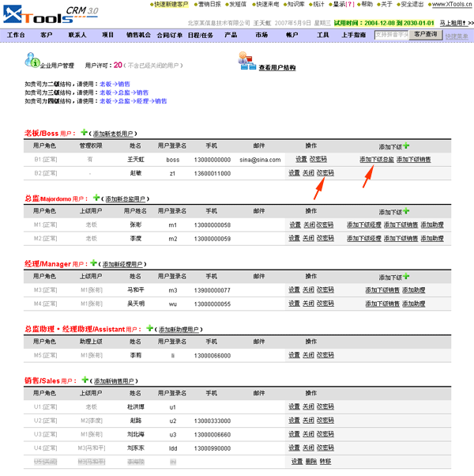Click 改密码 for user 赵敏
474x476 pixels.
(x=325, y=172)
